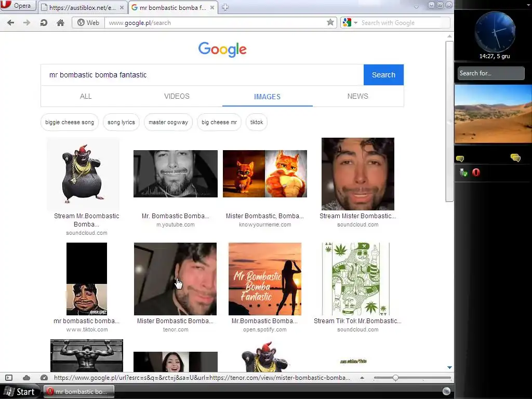Click the single speech bubble sidebar icon
532x399 pixels.
pyautogui.click(x=460, y=158)
